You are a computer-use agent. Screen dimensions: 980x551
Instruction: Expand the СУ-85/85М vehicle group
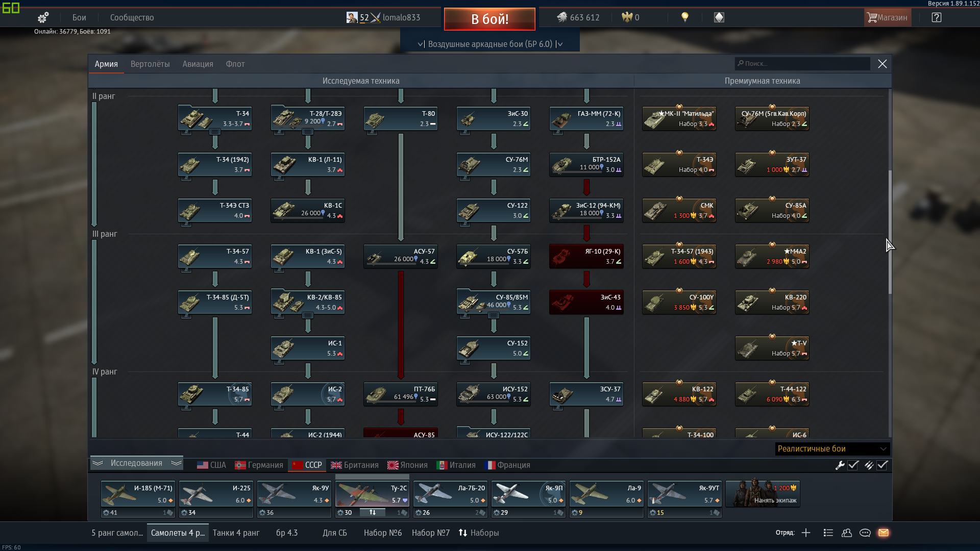[x=494, y=315]
